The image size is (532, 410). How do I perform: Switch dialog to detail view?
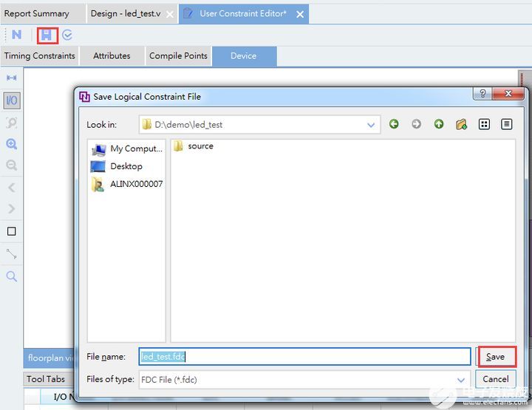(507, 124)
